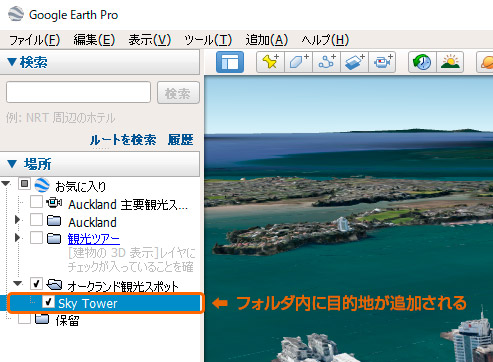The height and width of the screenshot is (362, 493).
Task: Add an image overlay
Action: pos(354,62)
